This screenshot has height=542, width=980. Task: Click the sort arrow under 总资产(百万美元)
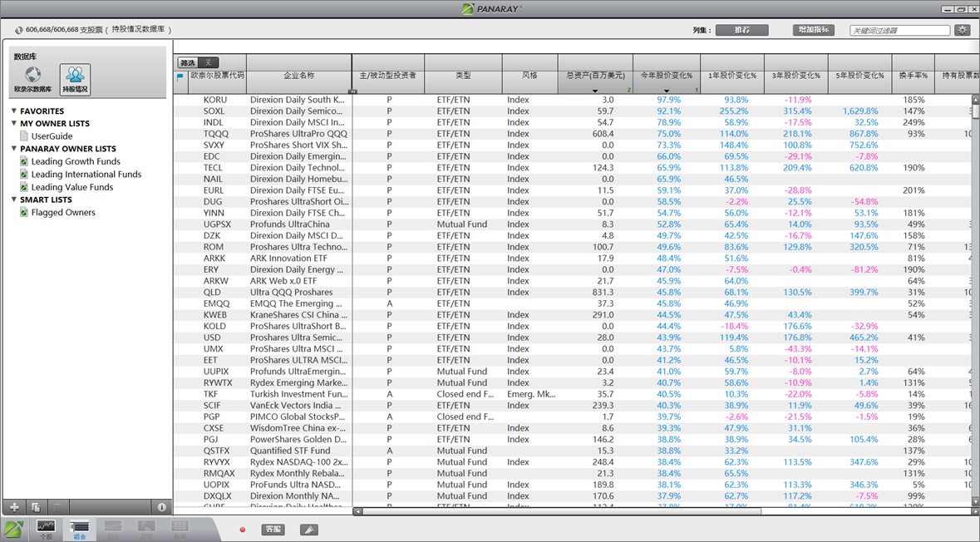pyautogui.click(x=595, y=91)
